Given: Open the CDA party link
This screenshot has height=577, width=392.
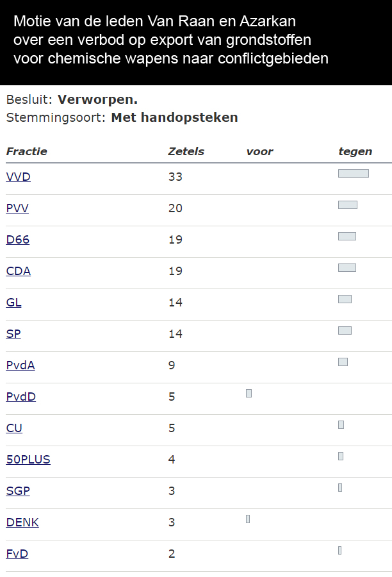Looking at the screenshot, I should pos(19,271).
